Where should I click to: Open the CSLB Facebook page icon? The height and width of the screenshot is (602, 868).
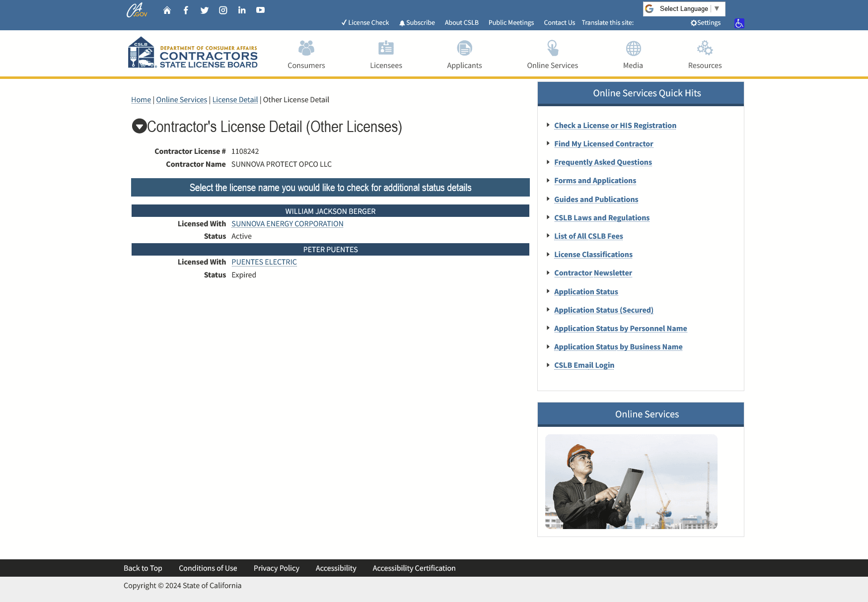186,10
